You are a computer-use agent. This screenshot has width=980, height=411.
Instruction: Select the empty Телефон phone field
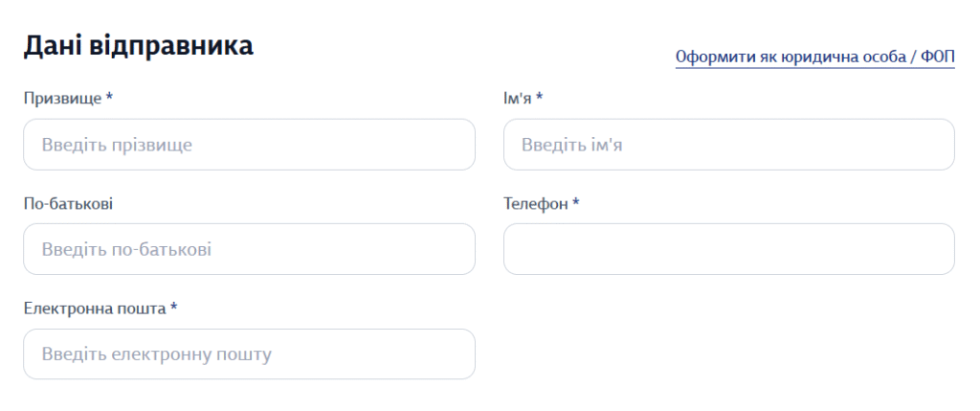[728, 249]
